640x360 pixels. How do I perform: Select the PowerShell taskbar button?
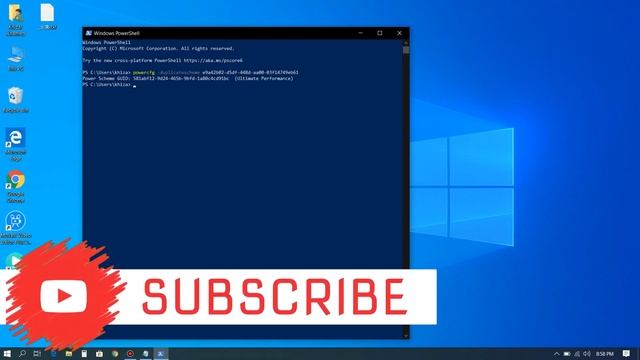161,353
